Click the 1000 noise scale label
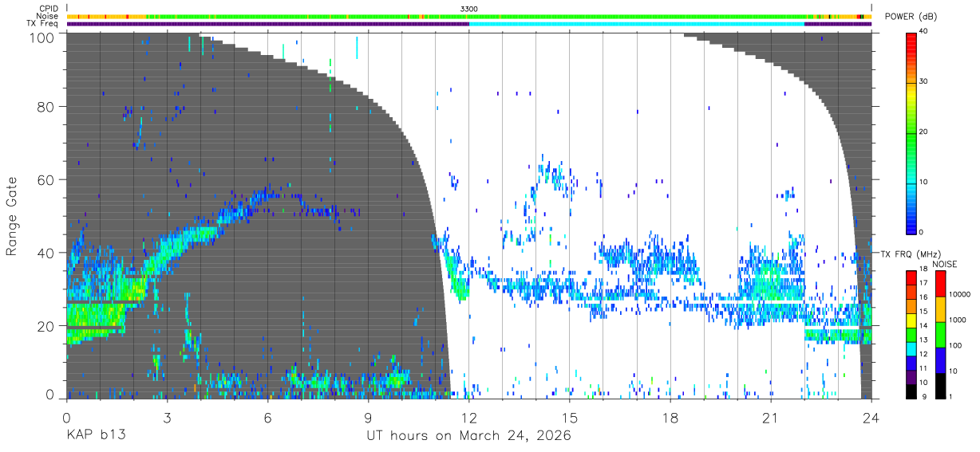The image size is (980, 452). pyautogui.click(x=958, y=320)
